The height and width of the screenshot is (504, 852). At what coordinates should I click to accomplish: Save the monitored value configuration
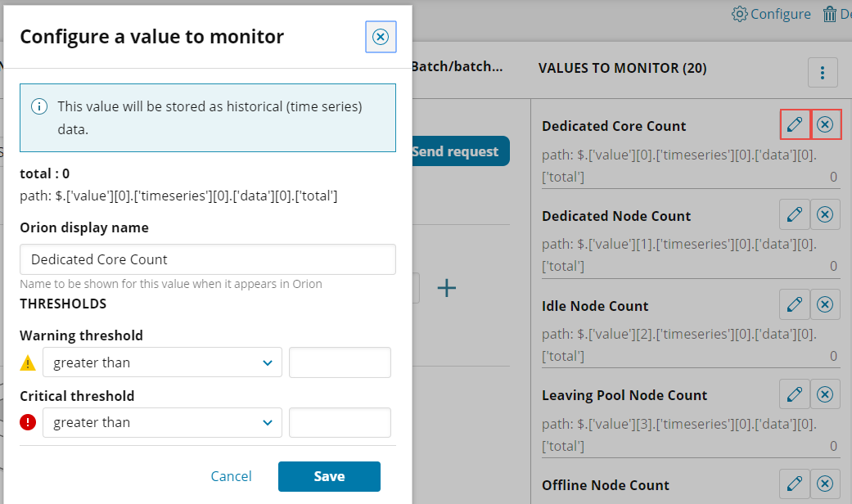[329, 476]
